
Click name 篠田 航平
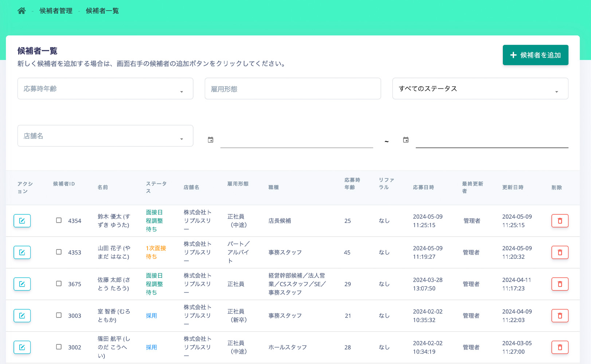pos(114,347)
